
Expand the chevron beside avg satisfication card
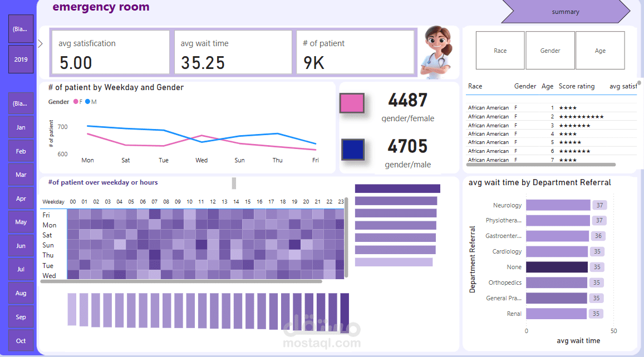coord(40,43)
